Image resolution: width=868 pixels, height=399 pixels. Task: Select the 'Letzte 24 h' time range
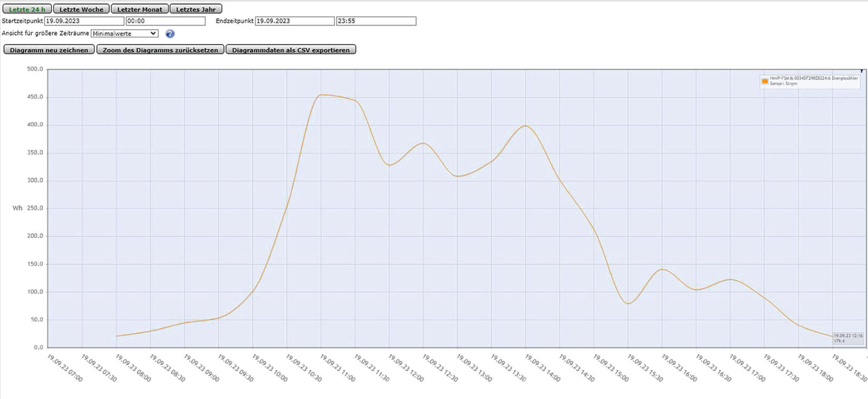[27, 9]
